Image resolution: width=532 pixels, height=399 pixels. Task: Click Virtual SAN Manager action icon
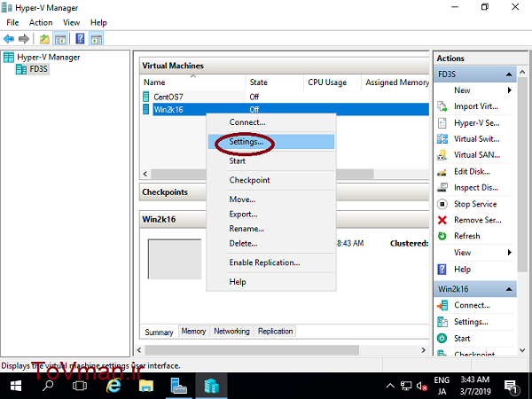442,155
